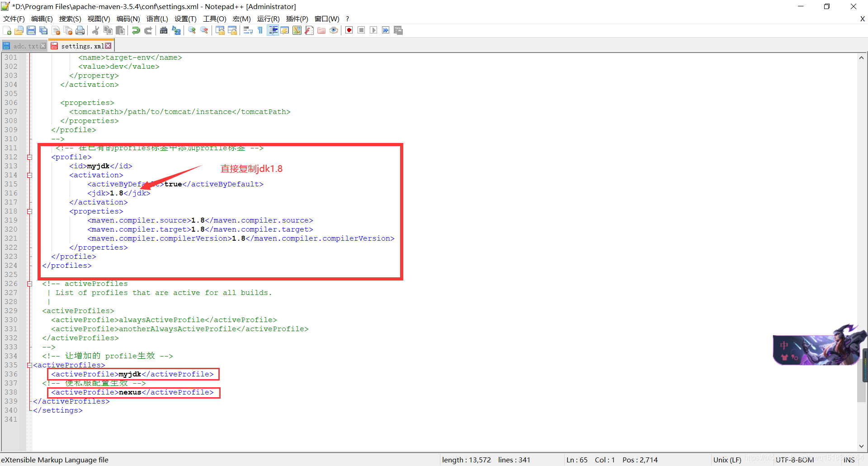
Task: Open the Find dialog with the binoculars icon
Action: [x=164, y=30]
